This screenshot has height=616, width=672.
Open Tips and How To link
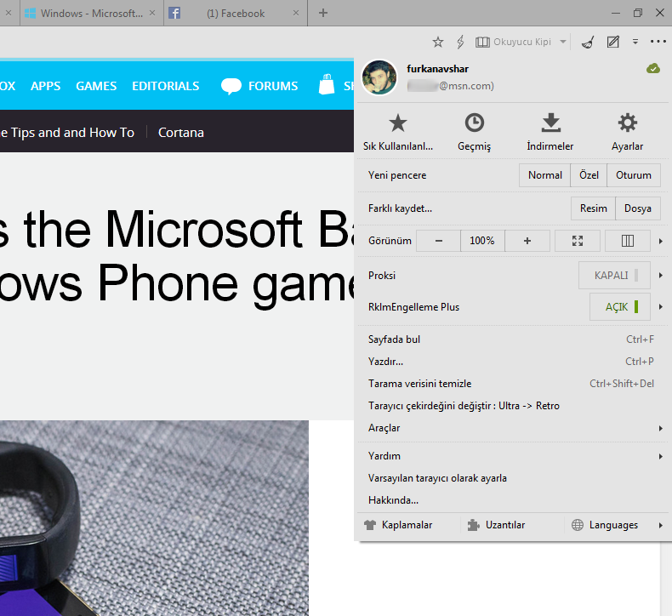[67, 133]
